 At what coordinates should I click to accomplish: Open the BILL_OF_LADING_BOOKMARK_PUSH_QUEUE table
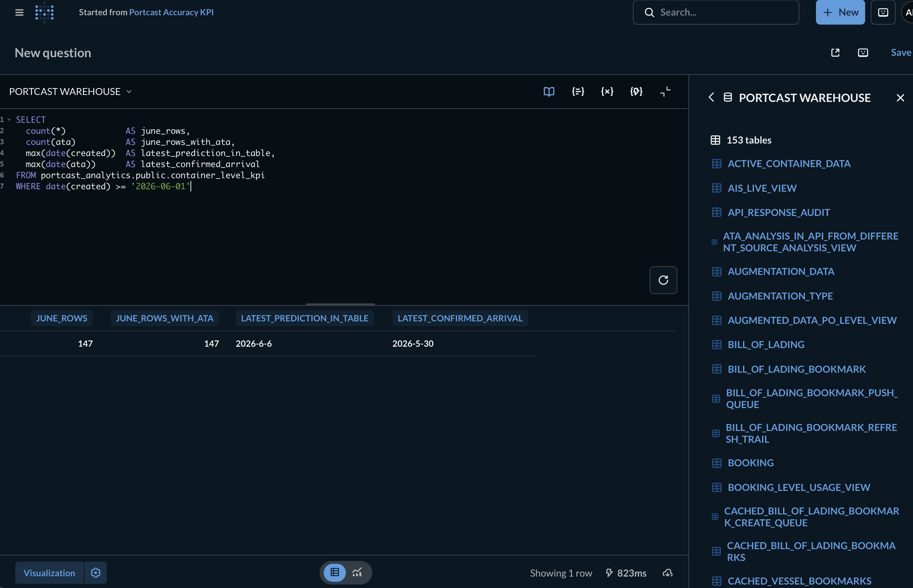tap(811, 399)
